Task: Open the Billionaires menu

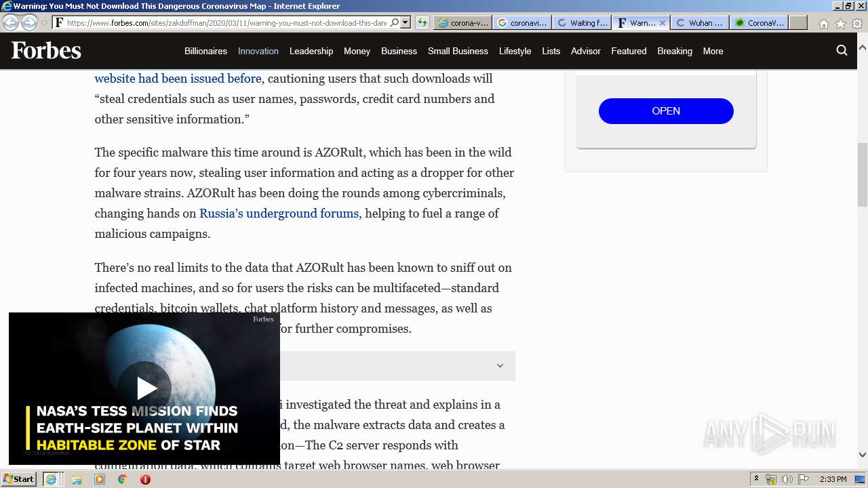Action: pos(205,51)
